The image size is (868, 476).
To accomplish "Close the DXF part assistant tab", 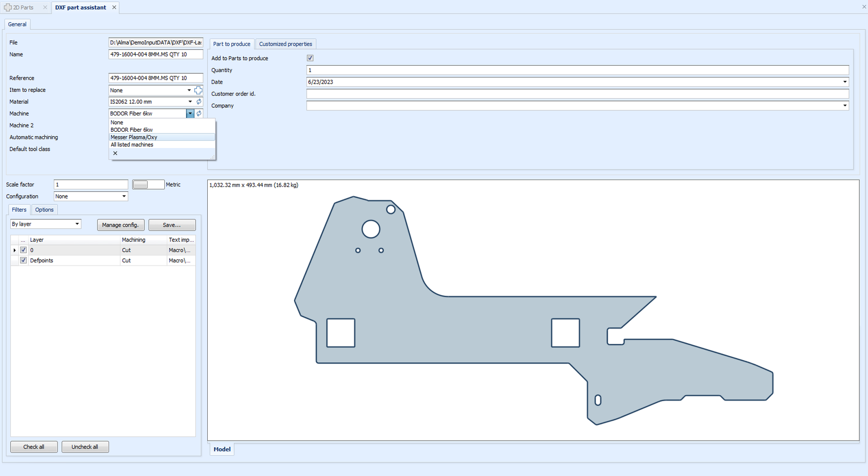I will pos(114,8).
